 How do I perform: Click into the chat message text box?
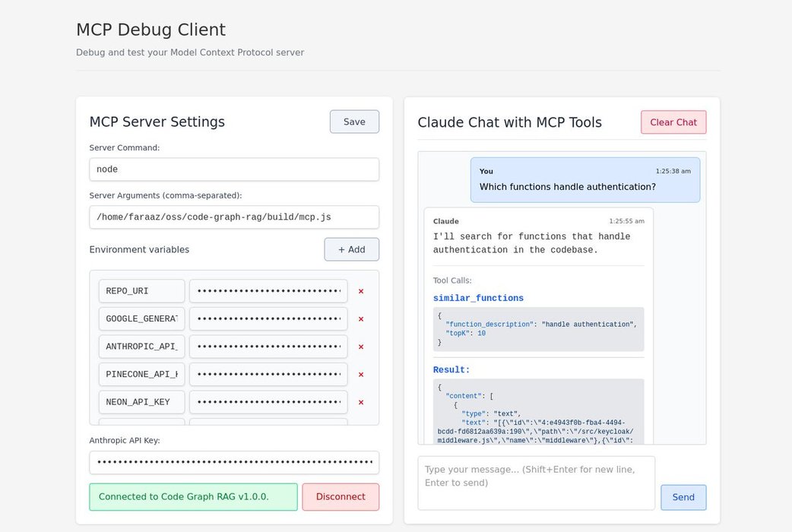pyautogui.click(x=536, y=483)
